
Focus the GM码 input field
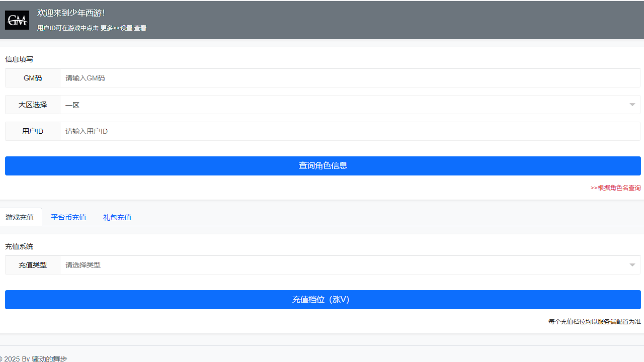(349, 78)
